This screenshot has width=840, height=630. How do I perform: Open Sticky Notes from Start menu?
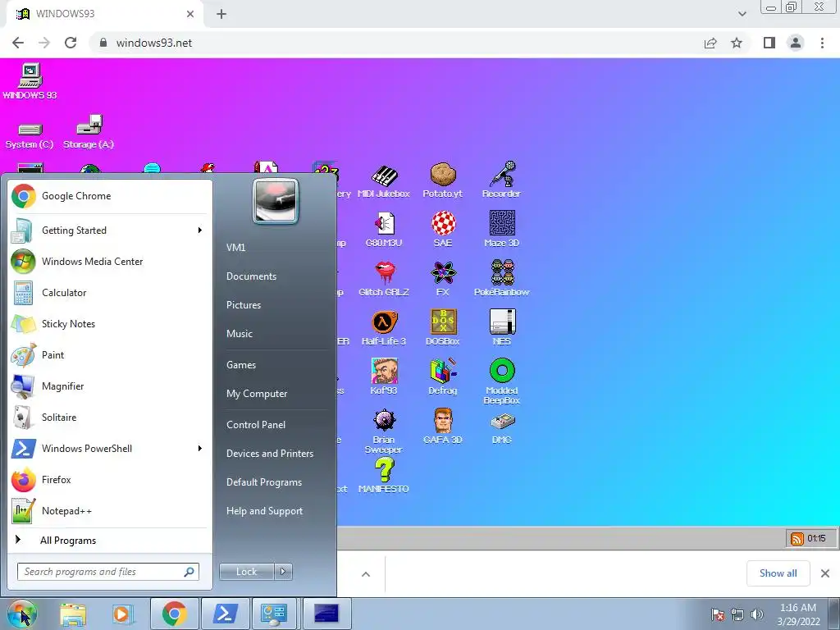click(109, 323)
